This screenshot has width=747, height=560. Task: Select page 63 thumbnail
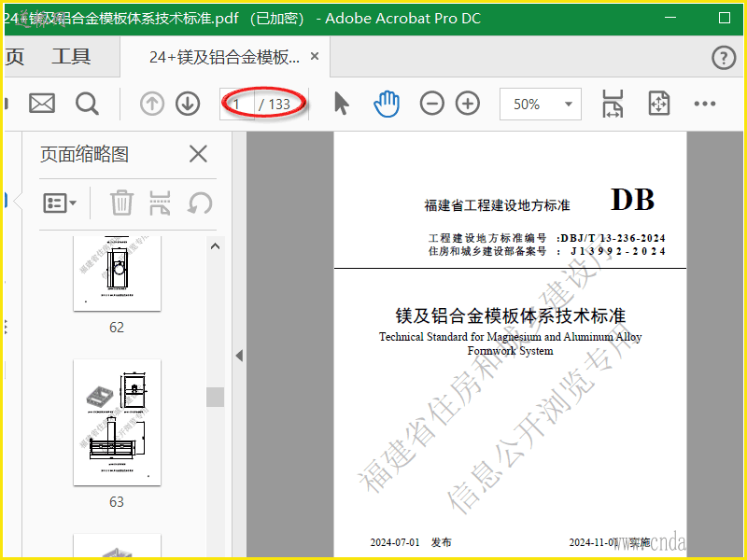click(117, 423)
